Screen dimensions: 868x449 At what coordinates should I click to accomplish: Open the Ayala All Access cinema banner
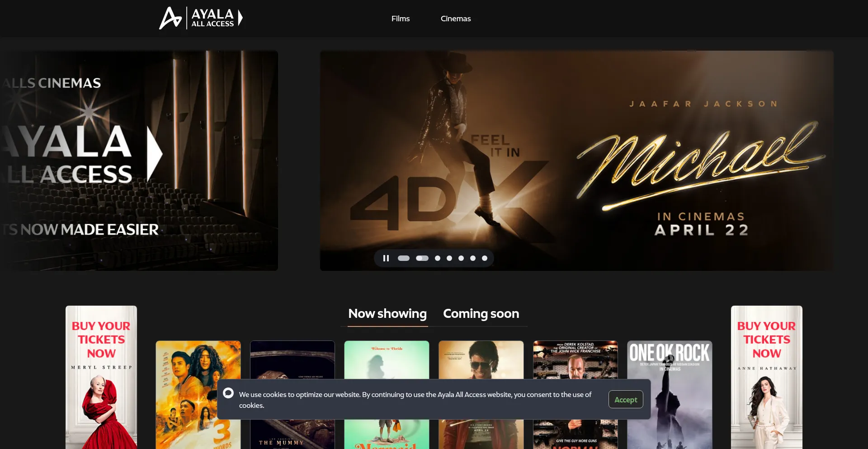pyautogui.click(x=139, y=161)
